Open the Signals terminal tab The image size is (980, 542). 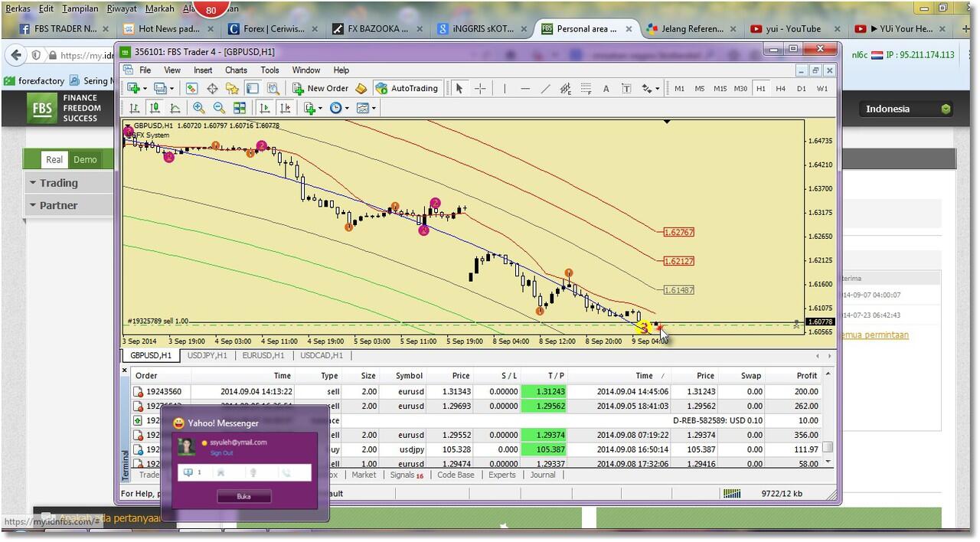point(407,475)
